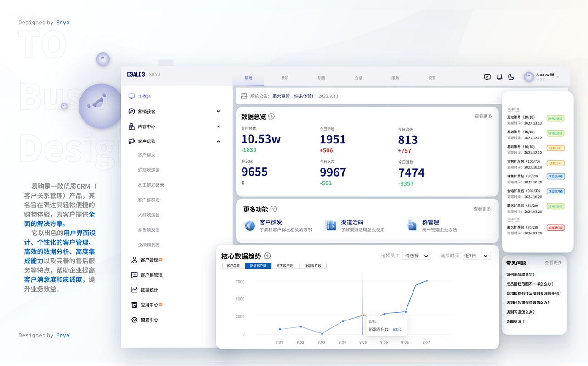Switch to the 销售 top tab
The width and height of the screenshot is (588, 366).
[322, 78]
